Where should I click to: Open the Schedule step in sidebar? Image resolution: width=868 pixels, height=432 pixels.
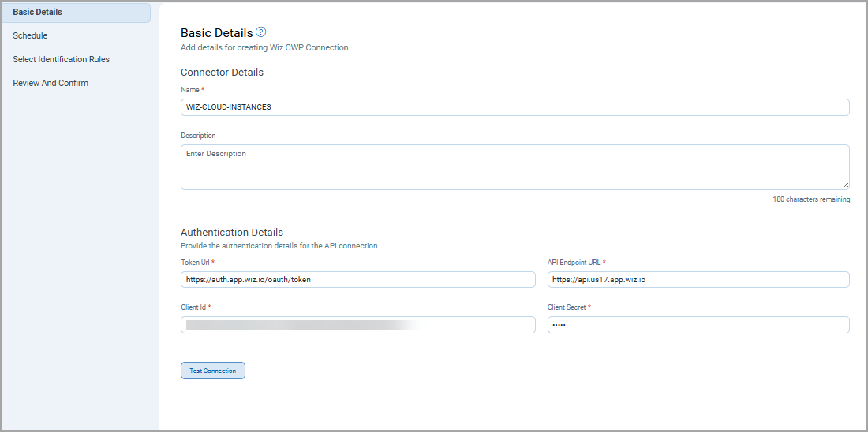point(30,35)
